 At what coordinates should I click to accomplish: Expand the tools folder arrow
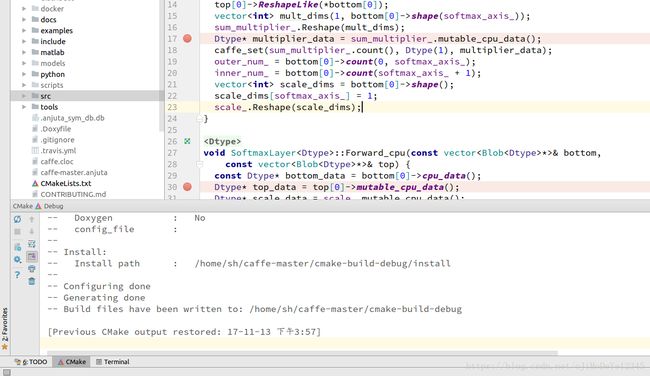click(24, 107)
